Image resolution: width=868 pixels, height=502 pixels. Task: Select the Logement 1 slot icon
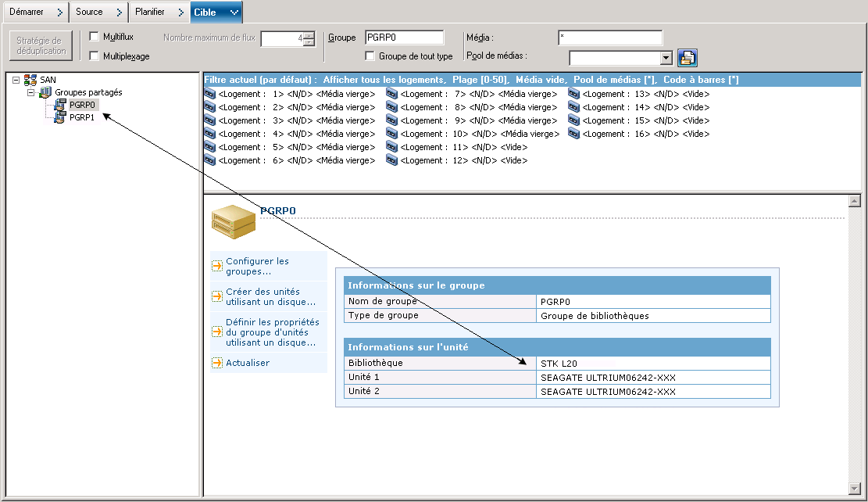(x=209, y=94)
